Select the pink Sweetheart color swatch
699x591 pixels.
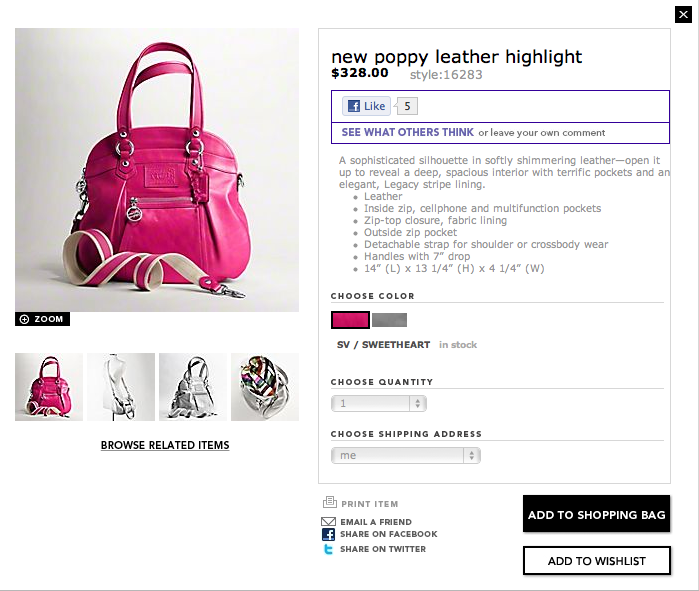350,320
